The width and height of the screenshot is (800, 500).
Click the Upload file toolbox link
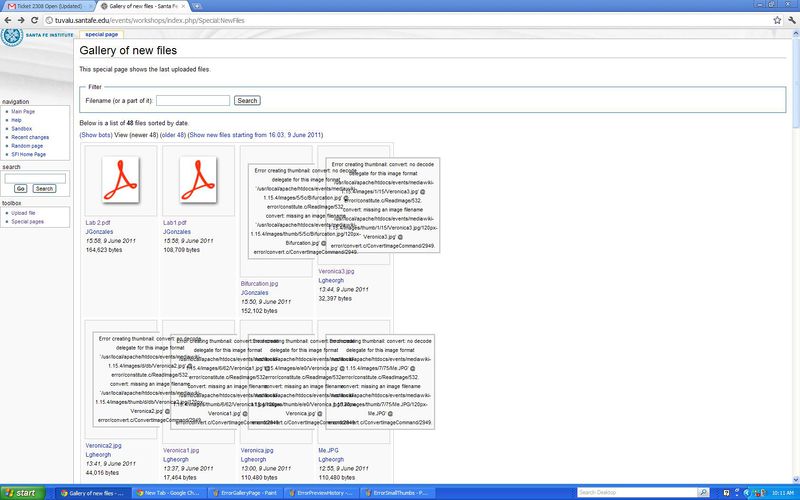pyautogui.click(x=23, y=213)
